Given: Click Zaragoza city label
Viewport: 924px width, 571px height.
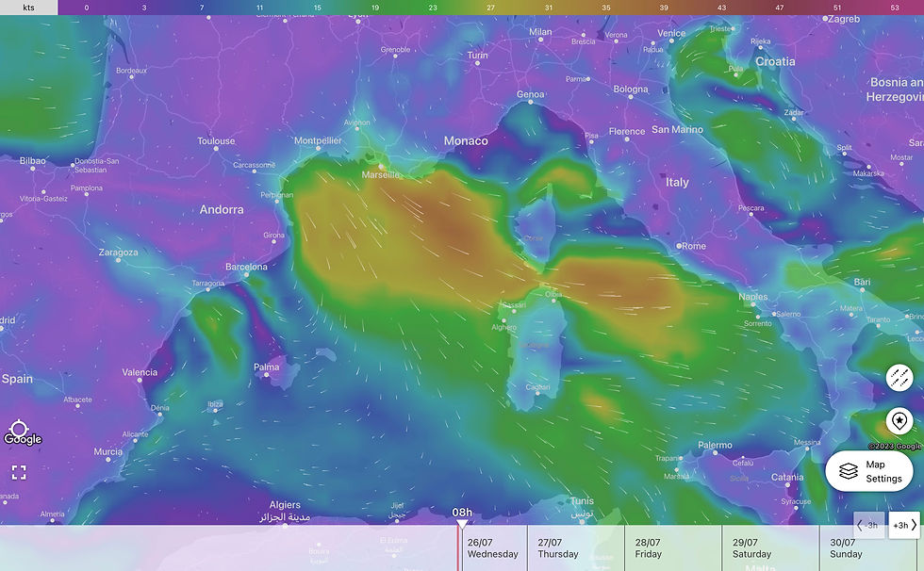Looking at the screenshot, I should click(118, 252).
